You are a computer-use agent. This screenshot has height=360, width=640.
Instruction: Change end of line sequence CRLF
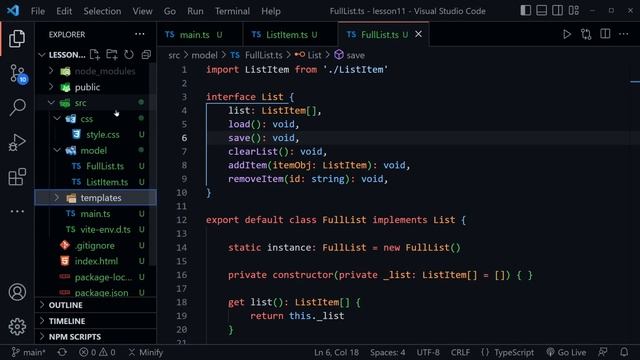tap(460, 352)
